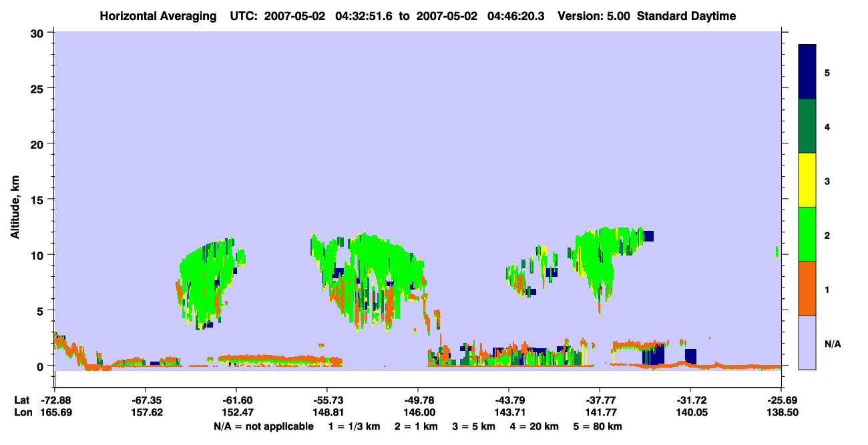Image resolution: width=868 pixels, height=445 pixels.
Task: Click the bright green color bar segment 2
Action: (807, 234)
